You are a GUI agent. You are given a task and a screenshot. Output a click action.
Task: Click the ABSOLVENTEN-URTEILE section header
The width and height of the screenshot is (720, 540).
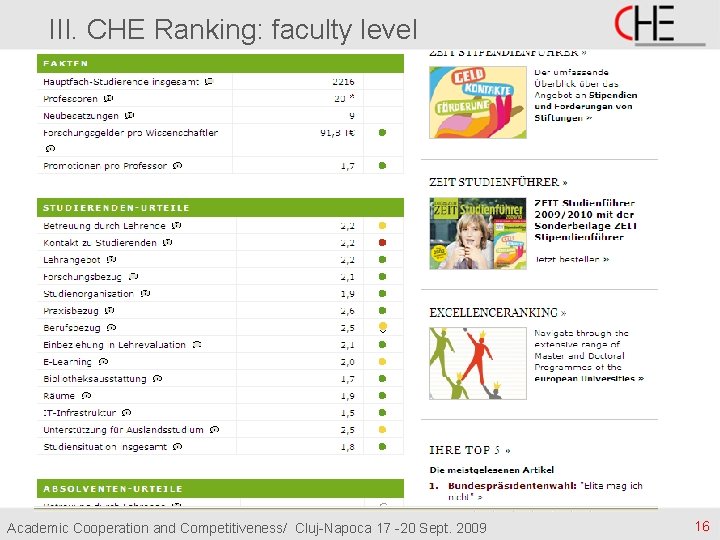pyautogui.click(x=220, y=489)
